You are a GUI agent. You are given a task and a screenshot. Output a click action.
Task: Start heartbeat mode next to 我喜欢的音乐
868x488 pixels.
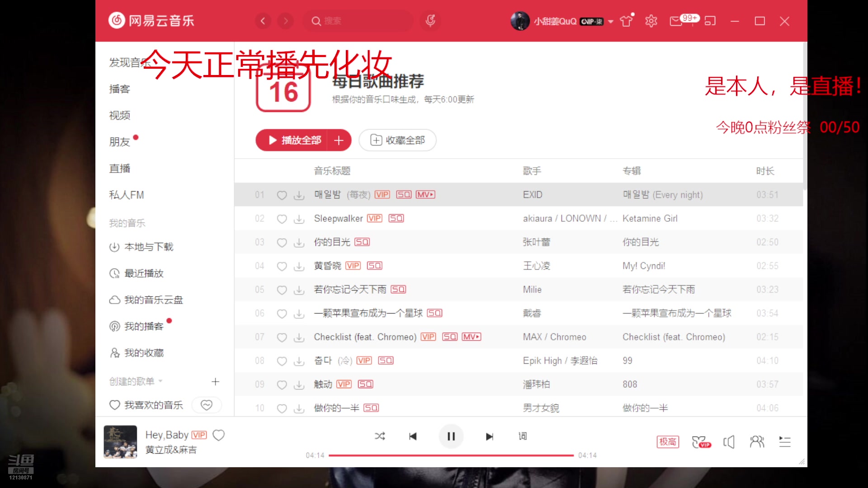click(207, 405)
